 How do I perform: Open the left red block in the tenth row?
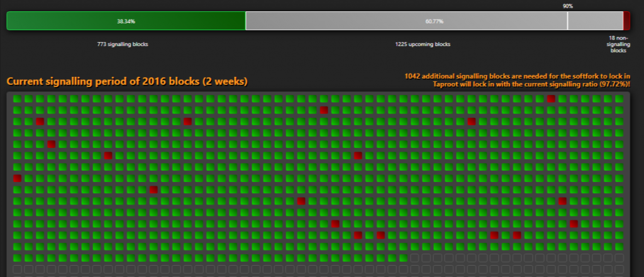[x=301, y=201]
